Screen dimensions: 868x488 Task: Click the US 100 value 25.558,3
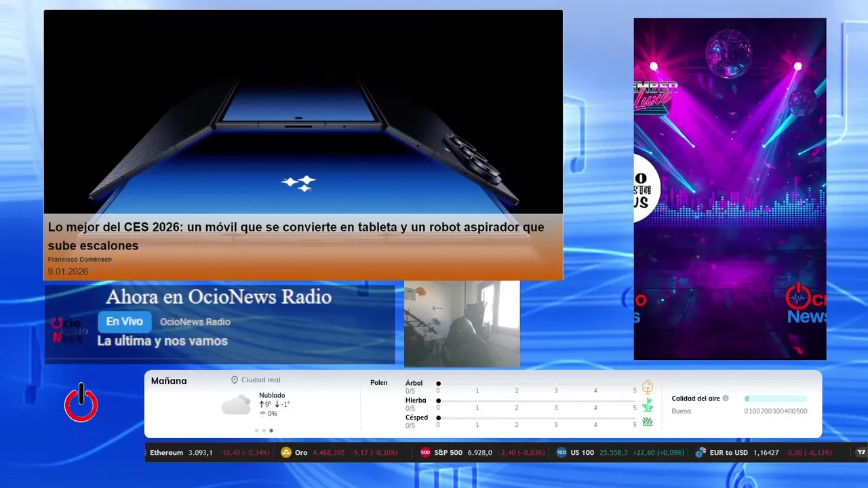[x=614, y=453]
